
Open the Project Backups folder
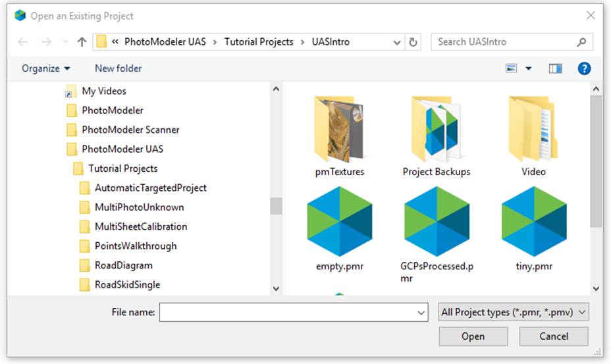click(436, 129)
